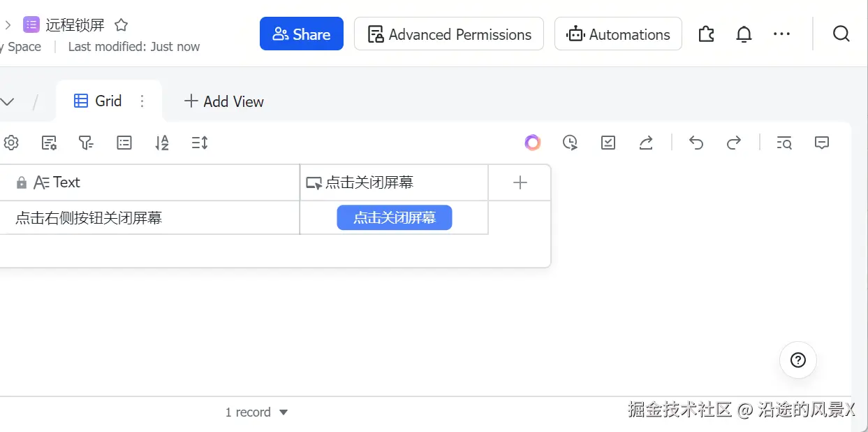Click the group records toolbar icon

tap(124, 143)
